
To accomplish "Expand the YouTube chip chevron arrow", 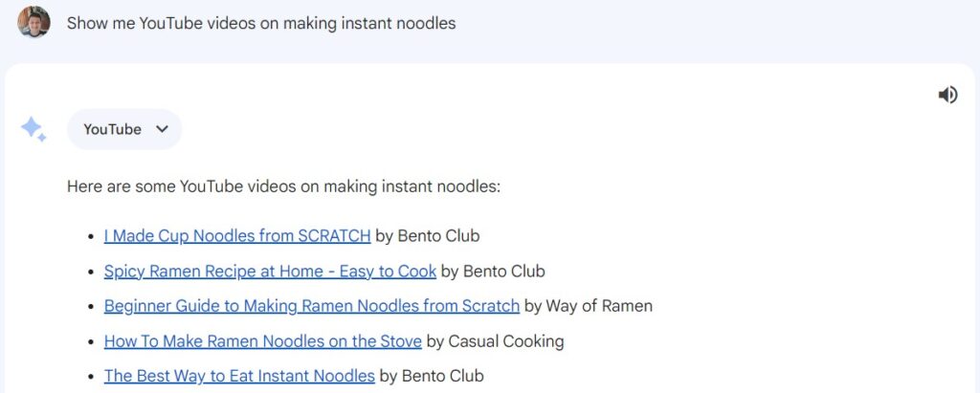I will pyautogui.click(x=162, y=129).
